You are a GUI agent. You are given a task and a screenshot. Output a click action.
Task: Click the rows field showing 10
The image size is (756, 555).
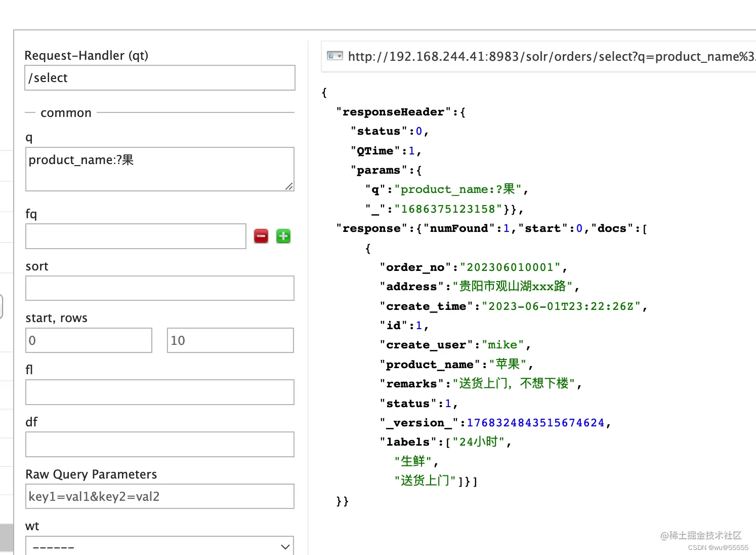230,340
